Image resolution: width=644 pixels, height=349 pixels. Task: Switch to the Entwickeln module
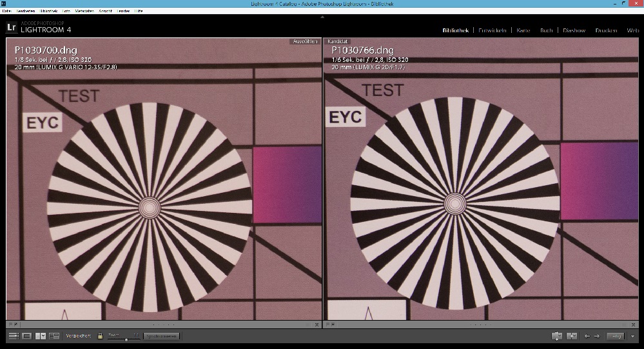493,30
